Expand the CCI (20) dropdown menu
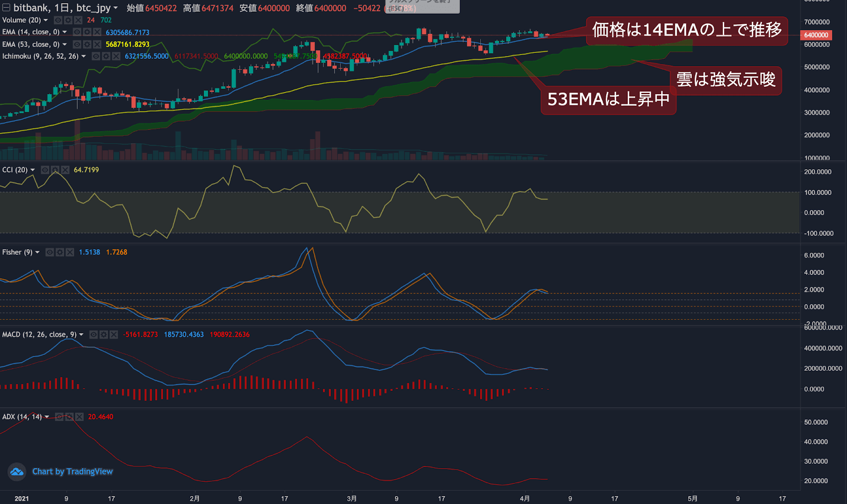This screenshot has width=847, height=504. click(32, 170)
